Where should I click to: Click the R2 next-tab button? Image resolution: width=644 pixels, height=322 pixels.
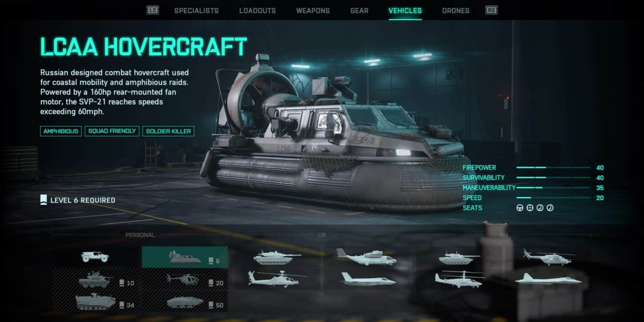(x=491, y=10)
